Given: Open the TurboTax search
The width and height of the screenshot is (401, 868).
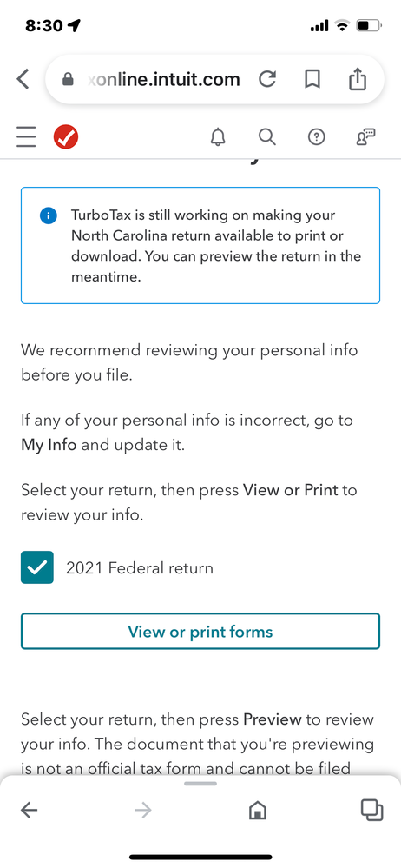Looking at the screenshot, I should point(267,136).
